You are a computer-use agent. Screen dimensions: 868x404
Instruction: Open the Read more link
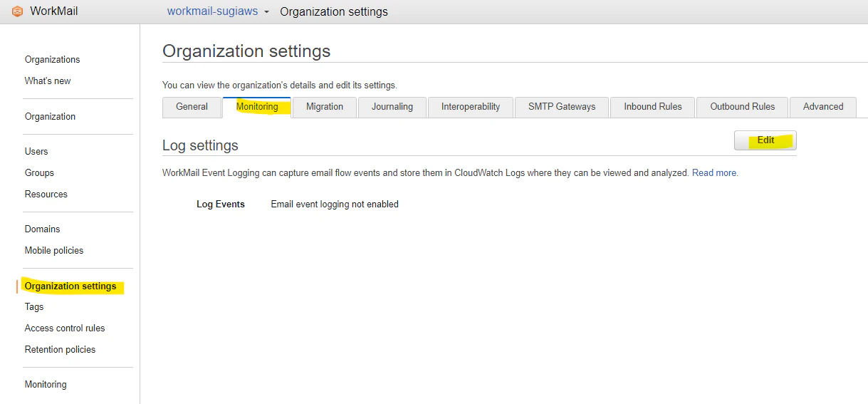pyautogui.click(x=715, y=173)
